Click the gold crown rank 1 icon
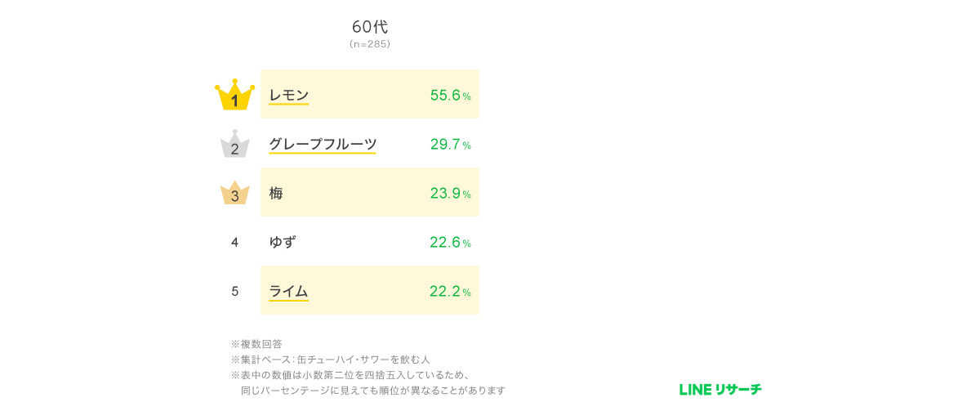 pyautogui.click(x=234, y=95)
